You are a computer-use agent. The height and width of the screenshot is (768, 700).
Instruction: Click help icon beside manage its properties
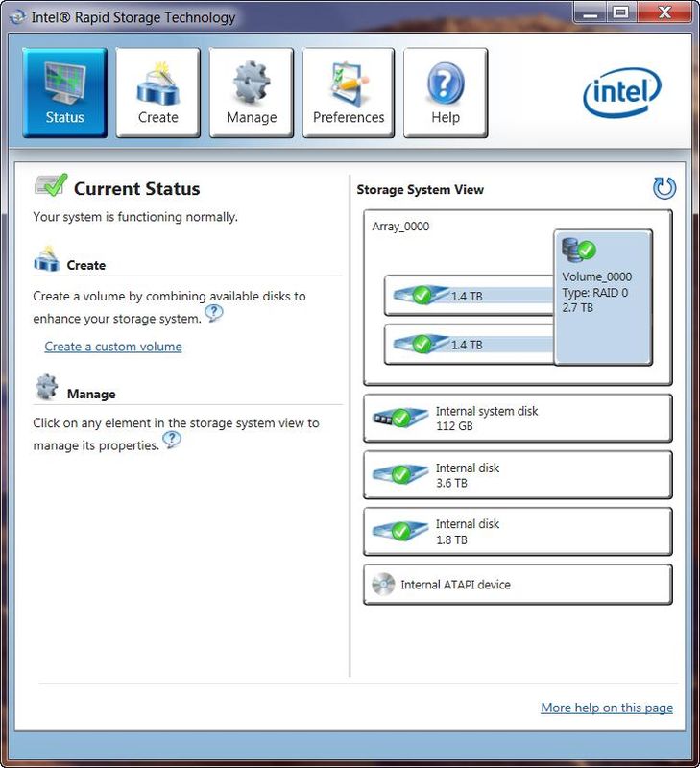(x=172, y=440)
